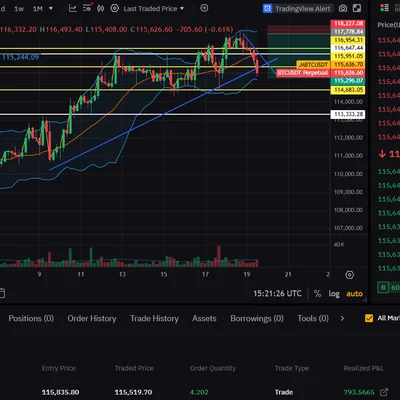This screenshot has width=400, height=400.
Task: Expand more timeframes arrow after 1M
Action: click(51, 8)
